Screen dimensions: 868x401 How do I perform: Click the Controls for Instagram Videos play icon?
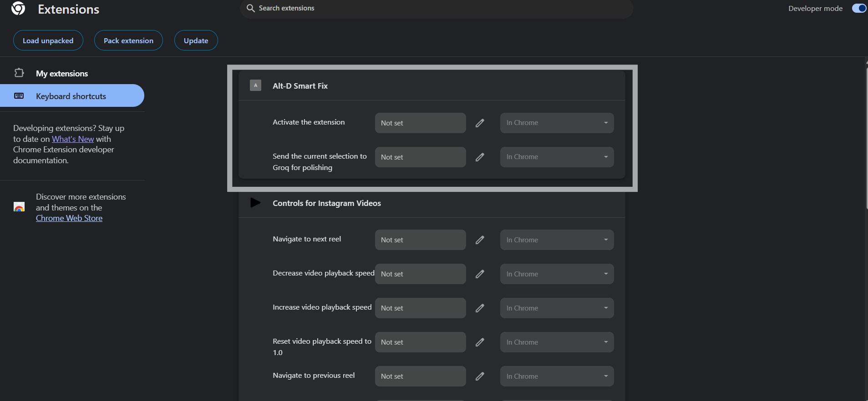click(x=255, y=203)
